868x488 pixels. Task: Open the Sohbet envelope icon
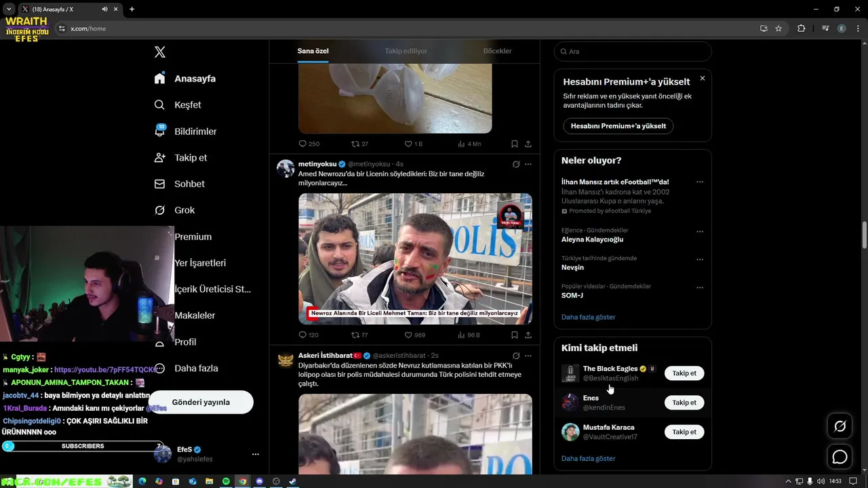[159, 184]
